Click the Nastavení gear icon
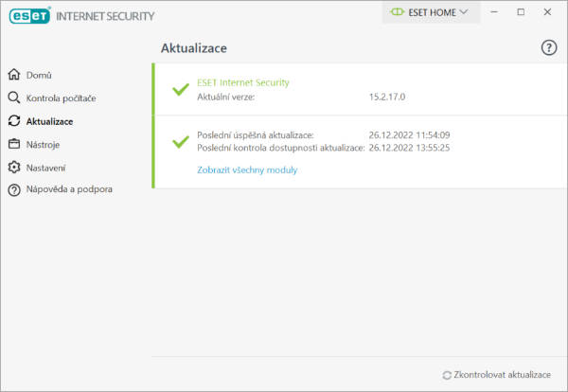The image size is (568, 392). click(14, 167)
